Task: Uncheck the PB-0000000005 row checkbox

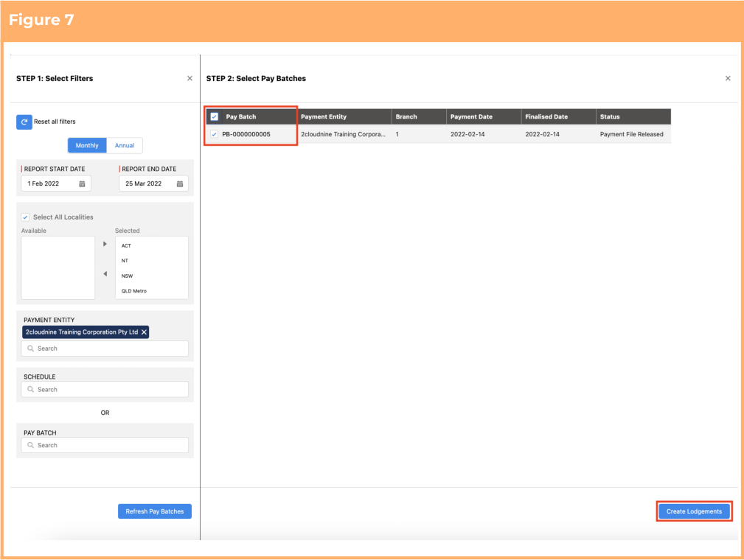Action: (x=215, y=134)
